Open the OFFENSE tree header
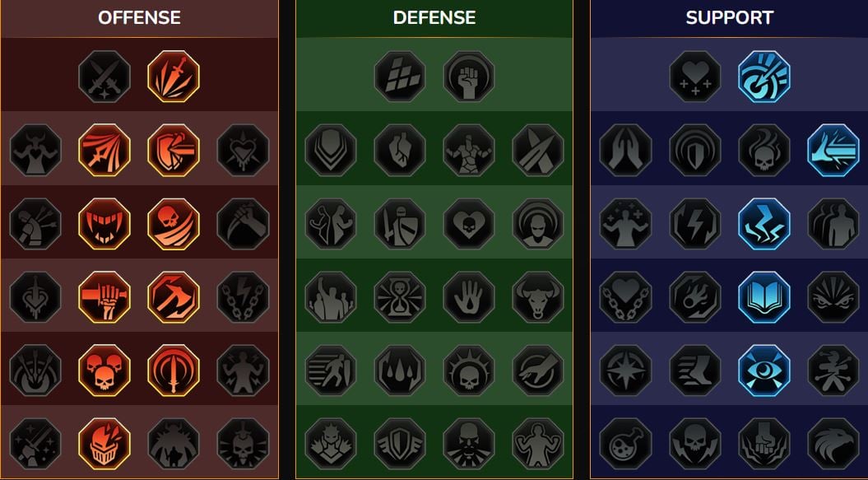868x480 pixels. [x=140, y=18]
